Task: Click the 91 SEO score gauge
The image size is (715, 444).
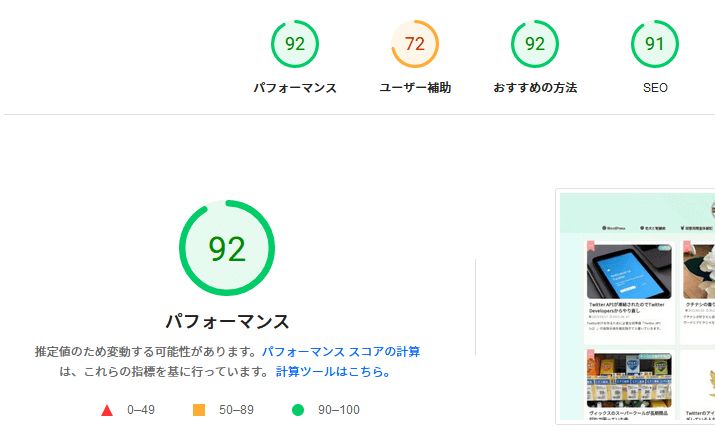Action: pyautogui.click(x=655, y=44)
